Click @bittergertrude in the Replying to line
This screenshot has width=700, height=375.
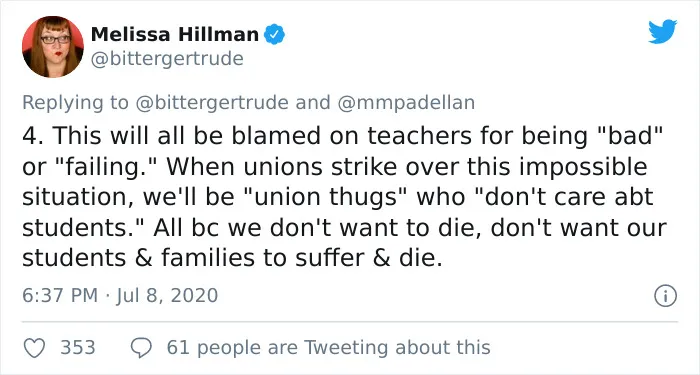pyautogui.click(x=212, y=103)
